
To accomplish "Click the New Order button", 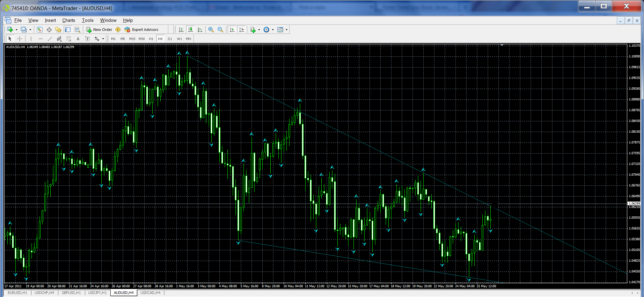I will pos(99,30).
